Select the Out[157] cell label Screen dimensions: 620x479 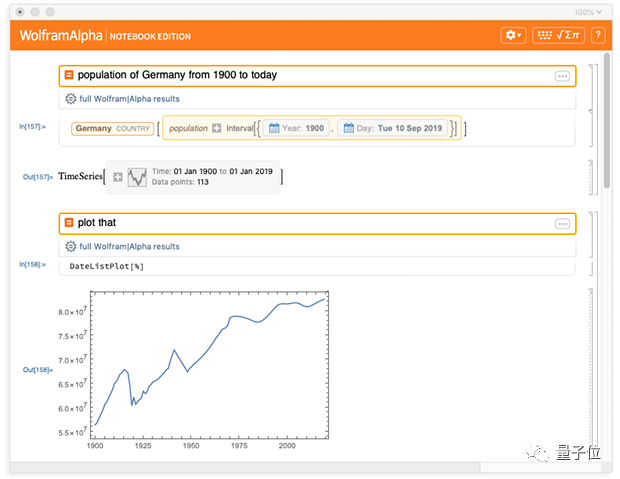[x=38, y=177]
